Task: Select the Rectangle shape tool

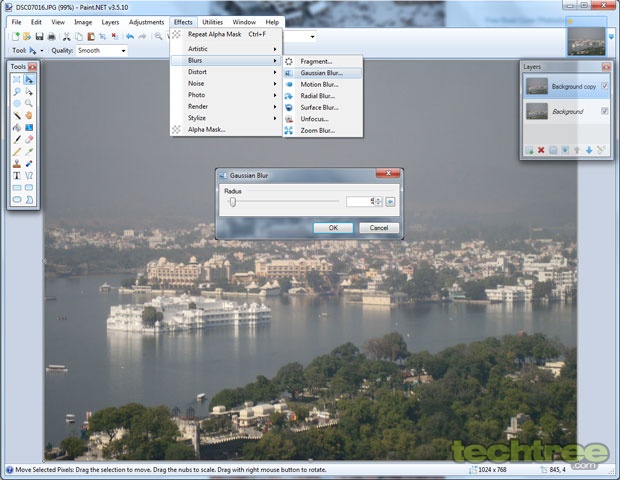Action: click(x=17, y=187)
